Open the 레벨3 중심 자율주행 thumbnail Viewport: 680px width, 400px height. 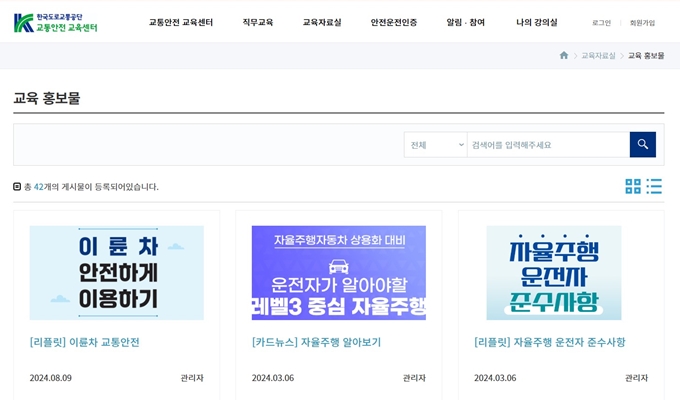pos(339,273)
